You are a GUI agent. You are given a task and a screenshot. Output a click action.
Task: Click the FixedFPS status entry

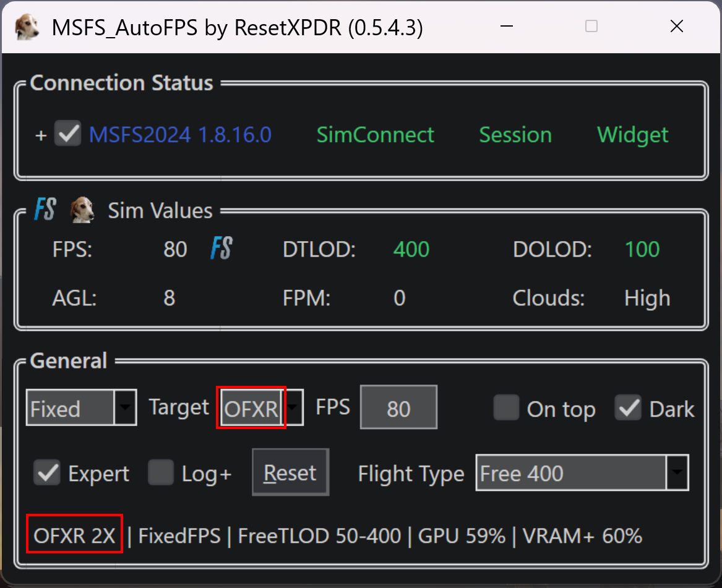[179, 535]
